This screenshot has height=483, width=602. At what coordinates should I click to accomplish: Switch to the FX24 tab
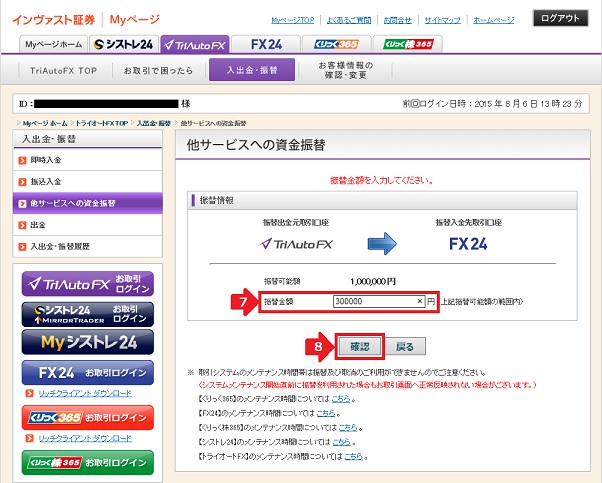pyautogui.click(x=266, y=44)
